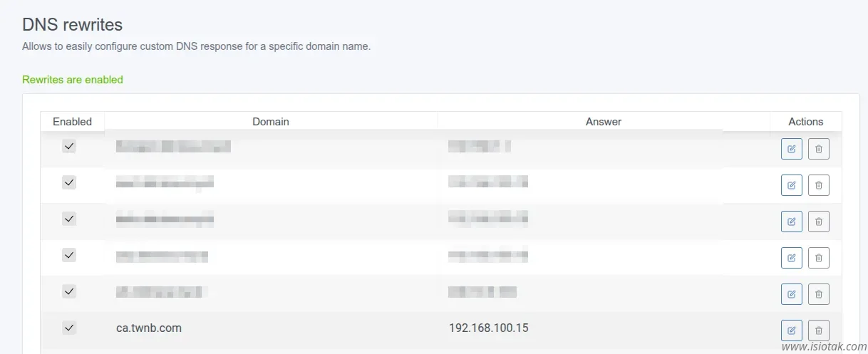The height and width of the screenshot is (354, 868).
Task: Open the edit icon of the second table row
Action: [792, 185]
